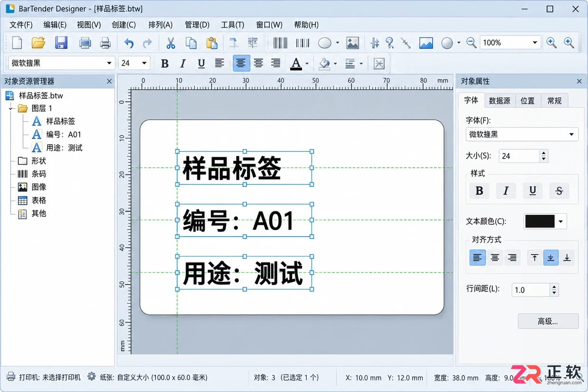Viewport: 588px width, 392px height.
Task: Toggle italic in the formatting toolbar
Action: pos(183,63)
